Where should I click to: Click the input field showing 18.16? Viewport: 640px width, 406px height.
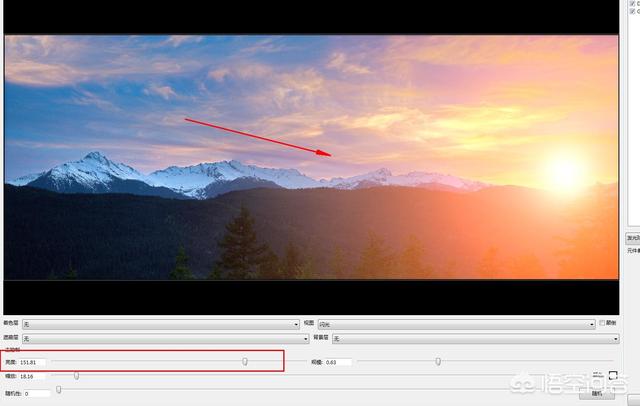pos(33,376)
